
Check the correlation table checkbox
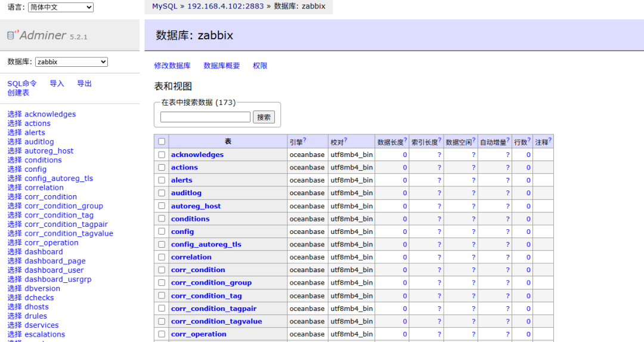point(162,257)
